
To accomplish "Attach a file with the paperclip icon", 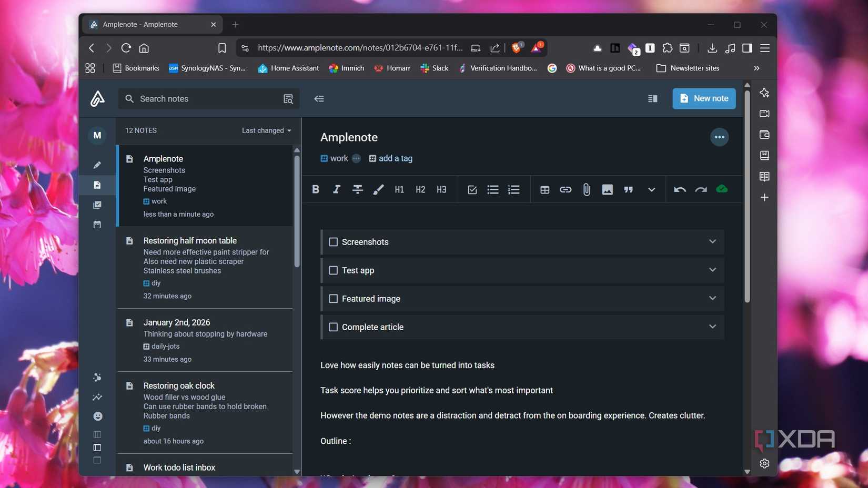I will pos(586,189).
